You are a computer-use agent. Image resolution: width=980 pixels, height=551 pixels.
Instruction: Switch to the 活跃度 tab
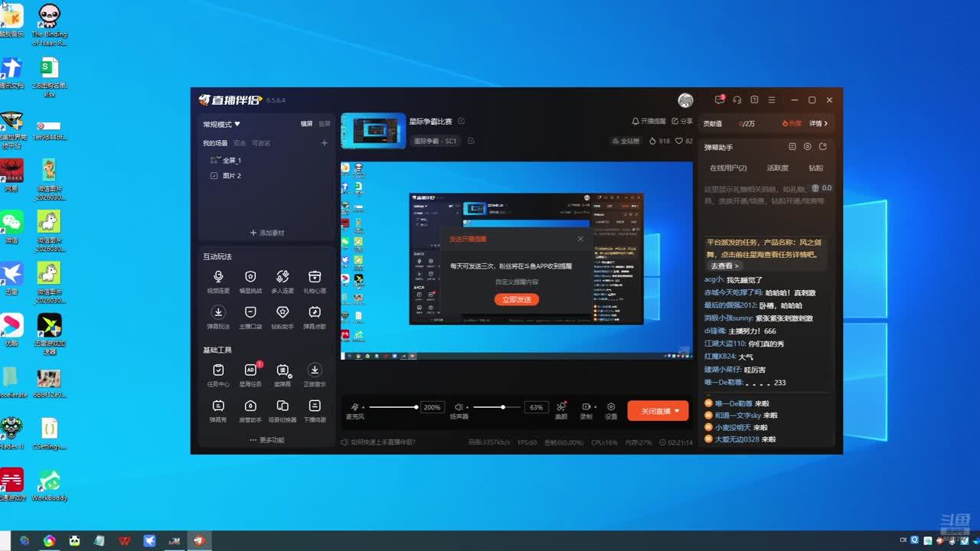[777, 168]
